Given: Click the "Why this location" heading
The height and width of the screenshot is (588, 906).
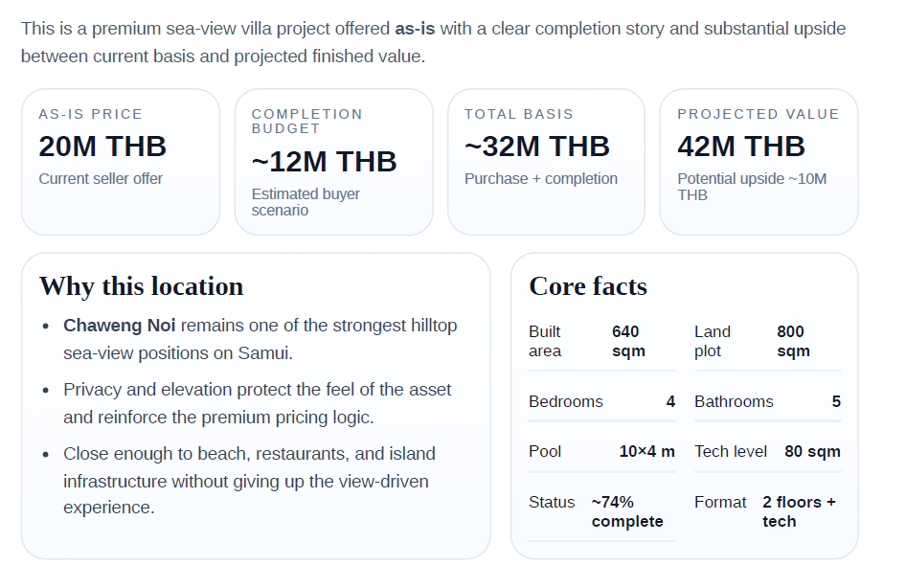Looking at the screenshot, I should pyautogui.click(x=141, y=286).
